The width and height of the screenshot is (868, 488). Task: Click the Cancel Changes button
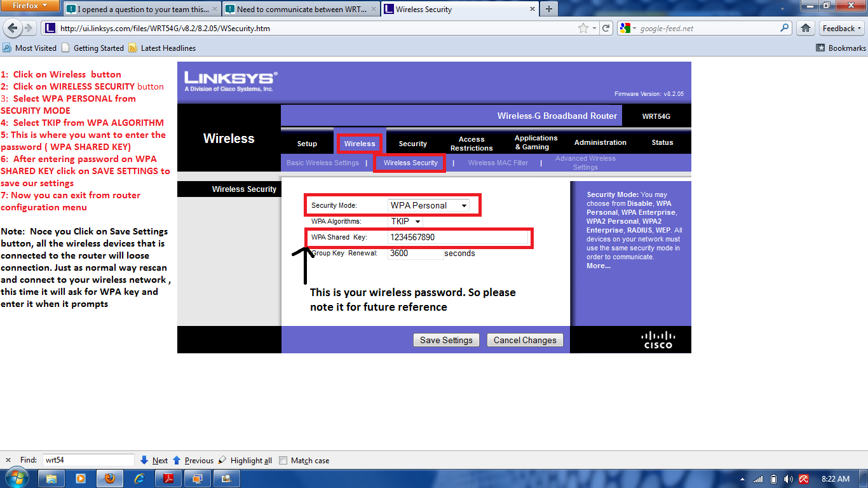tap(525, 340)
